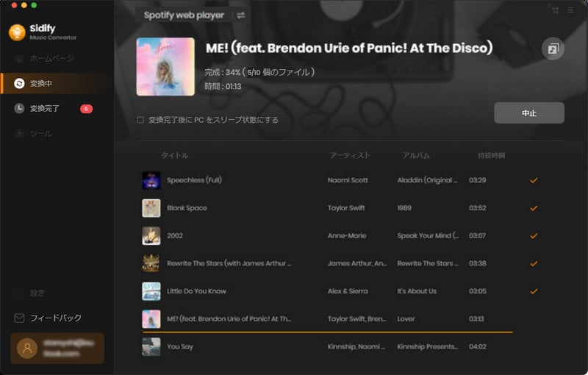Click the 持続時間 column header
Screen dimensions: 588x375
coord(491,155)
